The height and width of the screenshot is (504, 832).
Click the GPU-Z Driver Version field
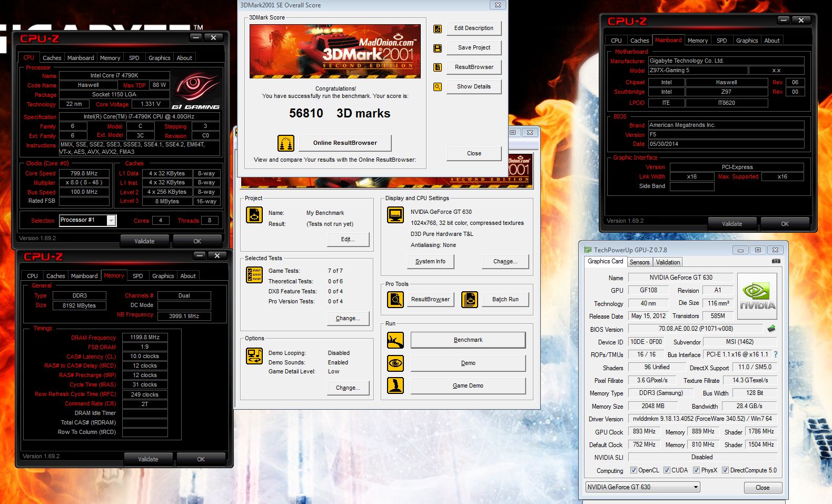[702, 419]
